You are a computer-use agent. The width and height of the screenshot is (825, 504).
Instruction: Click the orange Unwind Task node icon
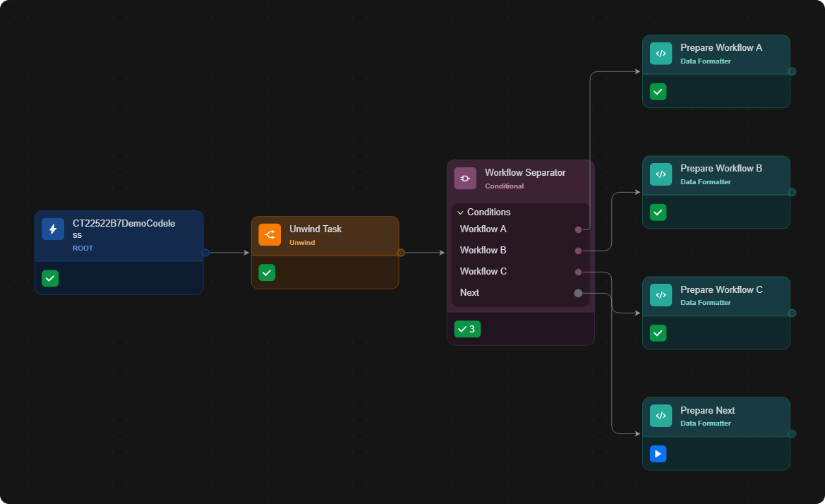[x=270, y=234]
